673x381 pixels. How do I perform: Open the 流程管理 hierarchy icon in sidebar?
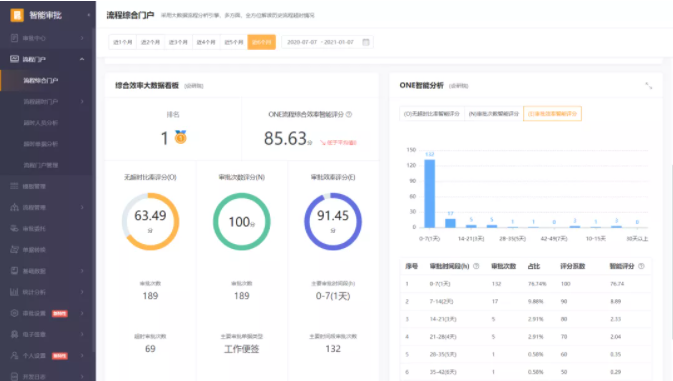click(14, 207)
